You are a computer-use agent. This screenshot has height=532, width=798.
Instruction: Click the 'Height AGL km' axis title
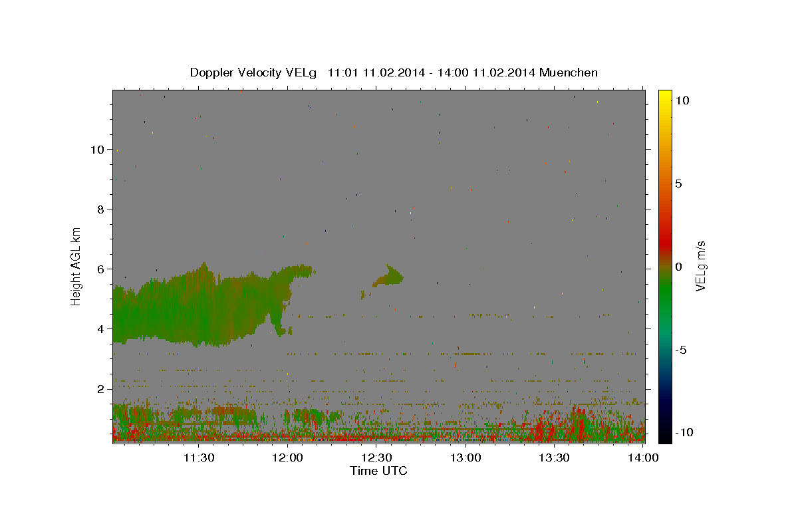coord(76,265)
